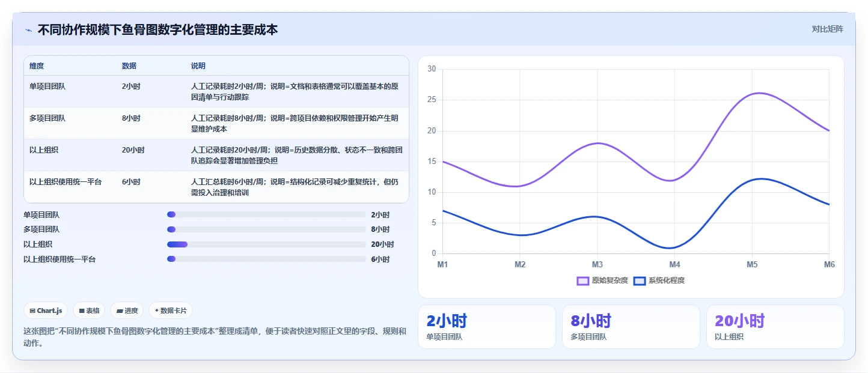Viewport: 868px width, 373px height.
Task: Click the 8小时 value in the table
Action: click(x=131, y=118)
